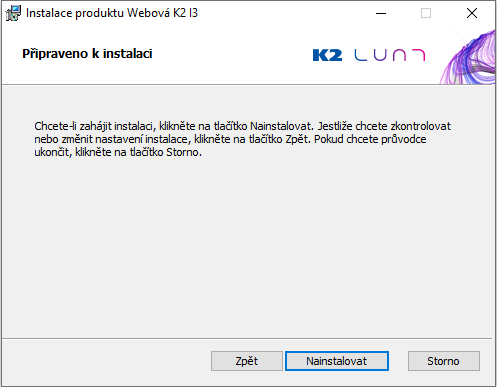The image size is (497, 387).
Task: Click the title bar text 'Instalace produktu Webová K2 I3'
Action: click(x=112, y=13)
